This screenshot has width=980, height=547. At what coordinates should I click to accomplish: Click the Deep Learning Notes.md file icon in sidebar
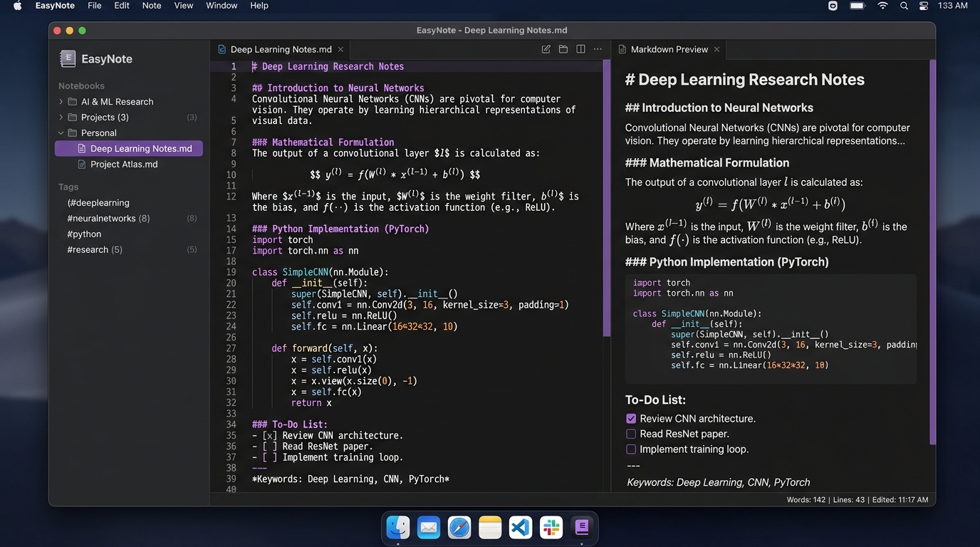pos(82,149)
